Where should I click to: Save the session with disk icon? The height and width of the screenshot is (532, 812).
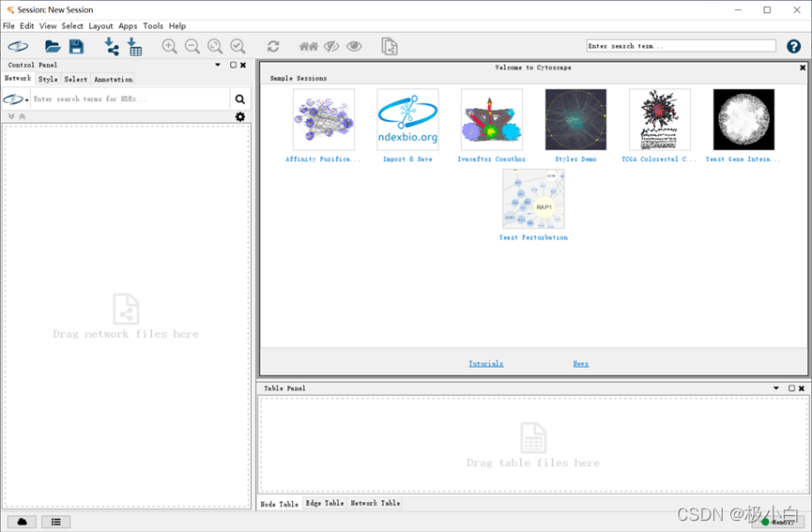click(x=76, y=47)
